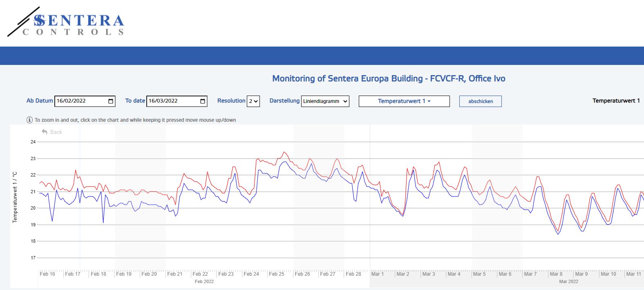Click the Monitoring of Sentera Europa Building title
Image resolution: width=644 pixels, height=290 pixels.
[x=389, y=78]
